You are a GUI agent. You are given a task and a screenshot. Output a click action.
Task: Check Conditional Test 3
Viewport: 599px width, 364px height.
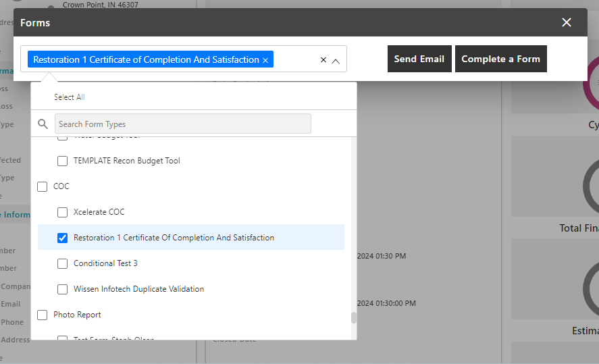(x=62, y=263)
